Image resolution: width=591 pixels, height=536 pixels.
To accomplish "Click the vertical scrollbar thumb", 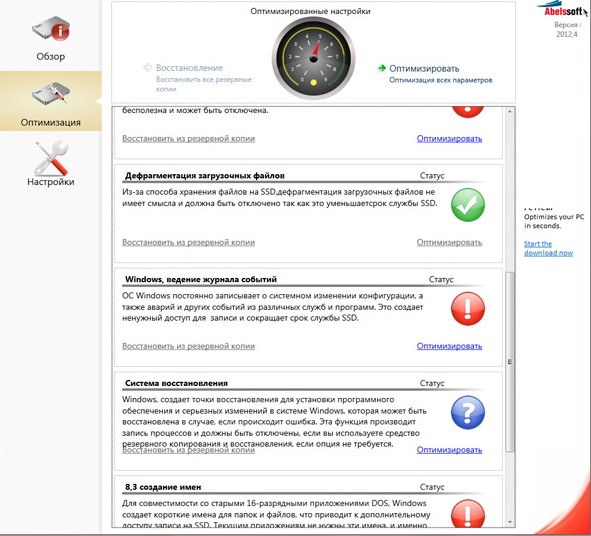I will (510, 361).
